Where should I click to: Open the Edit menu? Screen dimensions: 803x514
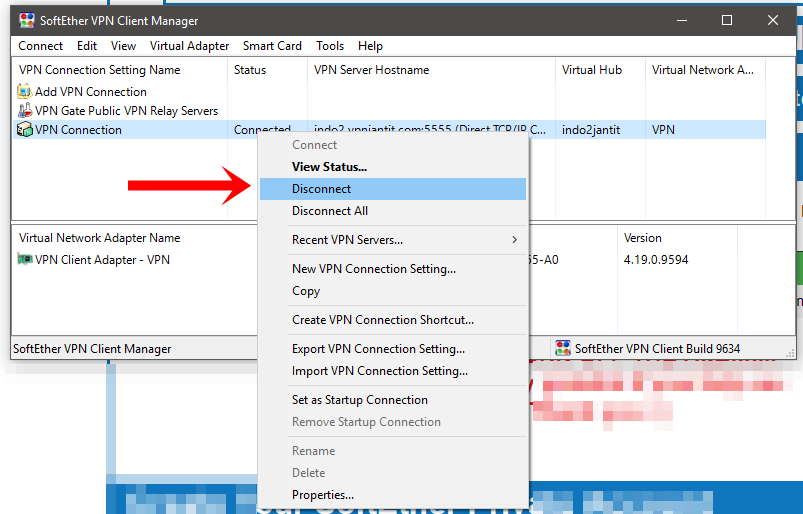87,46
